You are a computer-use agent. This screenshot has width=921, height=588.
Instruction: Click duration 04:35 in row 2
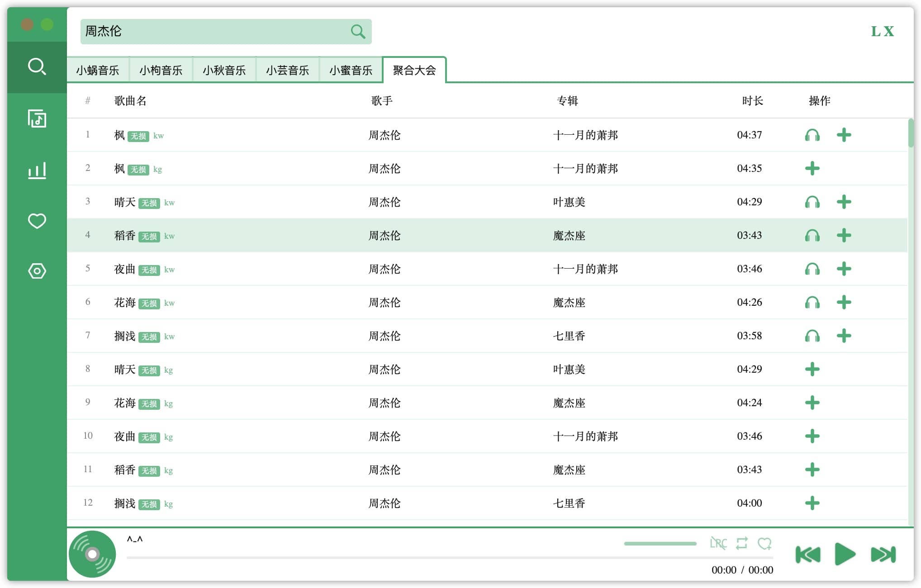click(x=749, y=168)
